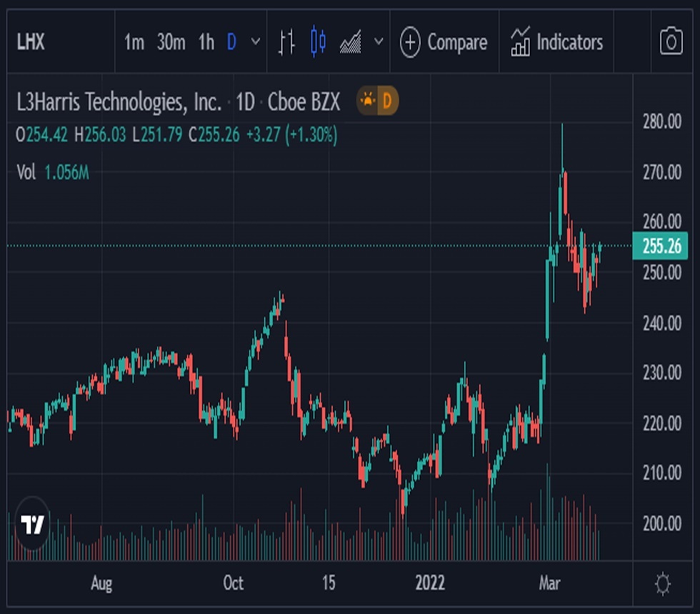Take a chart snapshot with camera icon

(x=671, y=41)
